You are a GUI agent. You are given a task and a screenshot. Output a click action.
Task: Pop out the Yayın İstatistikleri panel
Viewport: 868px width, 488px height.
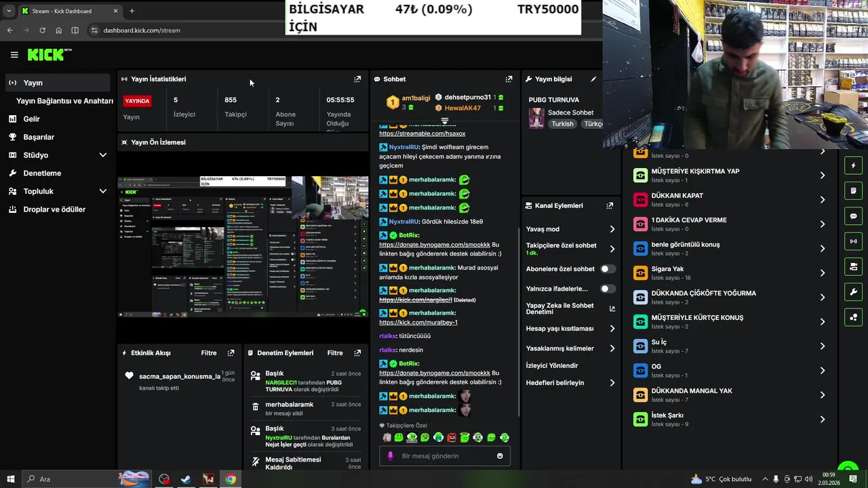357,79
